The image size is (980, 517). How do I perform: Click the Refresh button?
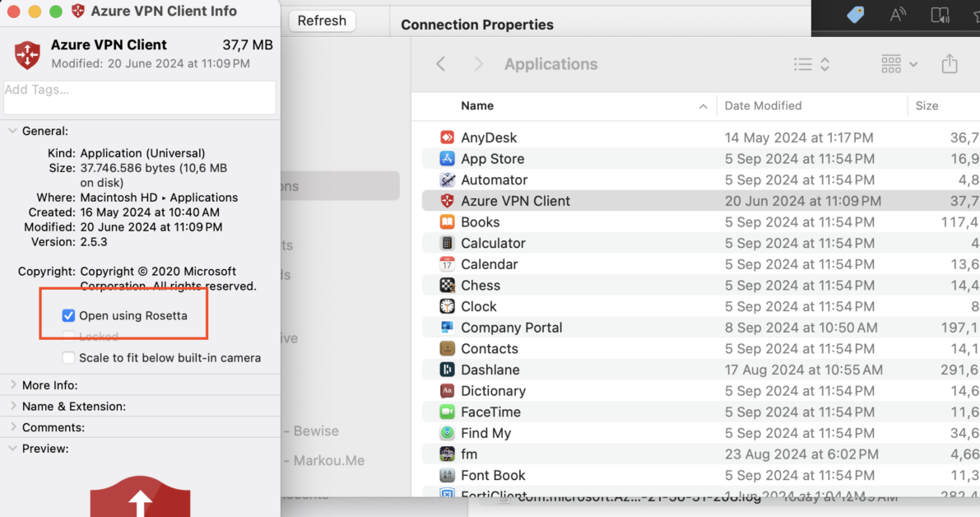(x=322, y=21)
